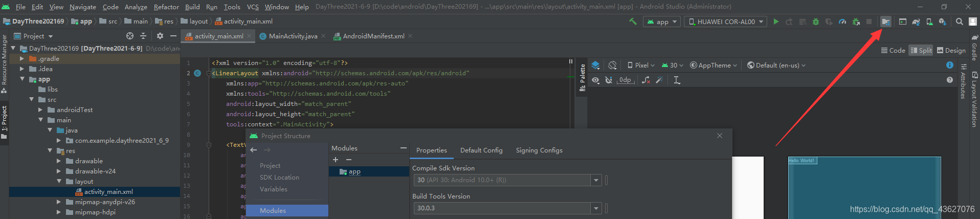Toggle view options eye icon in designer

tap(596, 80)
